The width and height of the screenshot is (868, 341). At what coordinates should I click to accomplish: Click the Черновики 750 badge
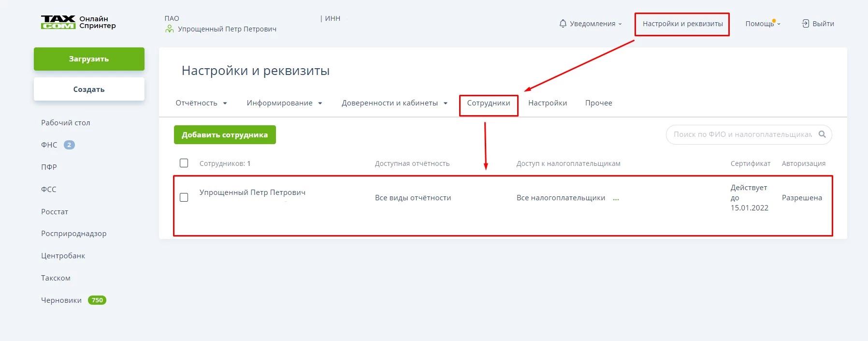97,300
